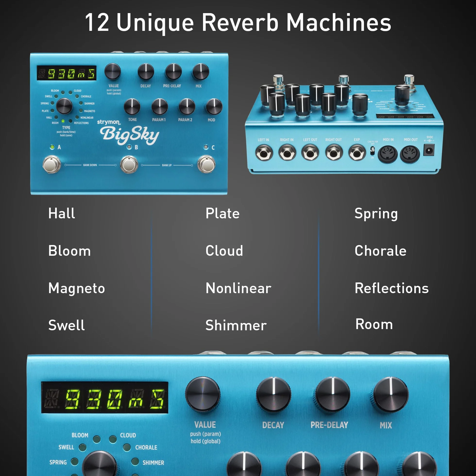The image size is (476, 476).
Task: Click the 'Nonlinear' reverb name in the list
Action: pos(238,288)
